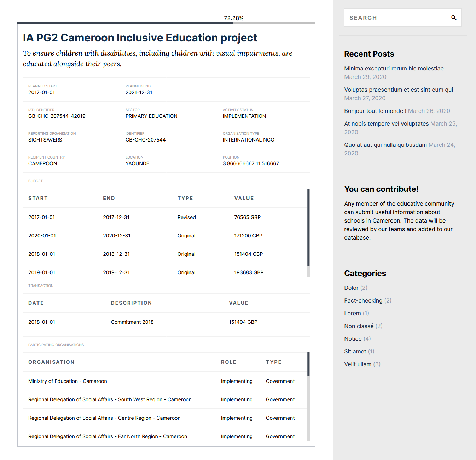Click the search magnifier icon

454,18
